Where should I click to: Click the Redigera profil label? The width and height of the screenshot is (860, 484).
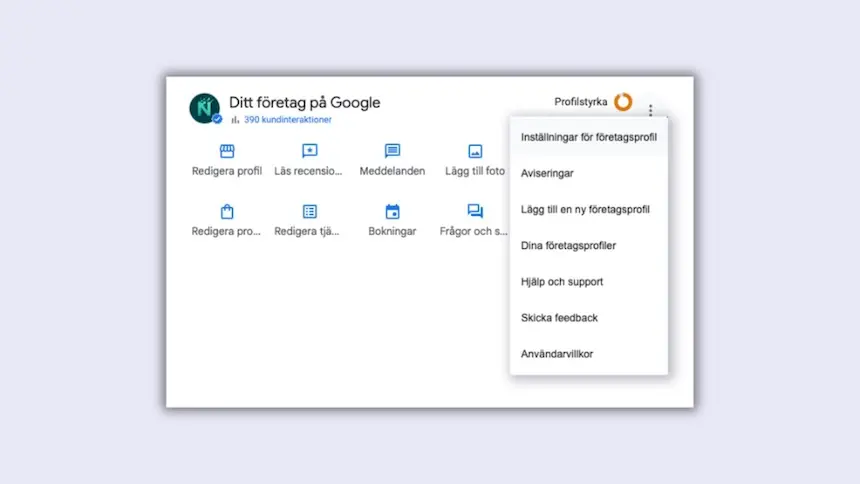tap(227, 171)
